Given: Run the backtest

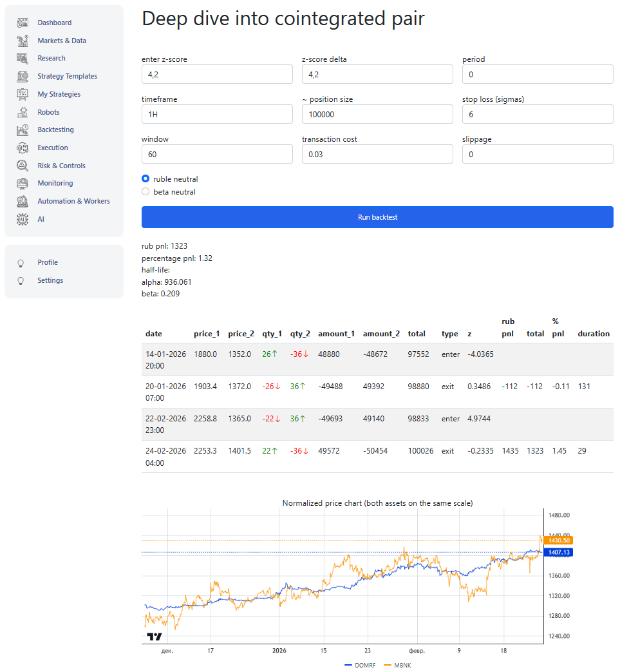Looking at the screenshot, I should pyautogui.click(x=377, y=217).
